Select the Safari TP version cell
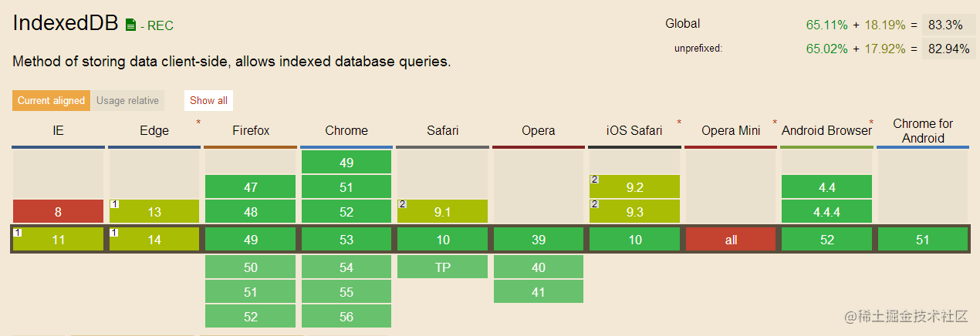Image resolution: width=980 pixels, height=336 pixels. coord(442,267)
